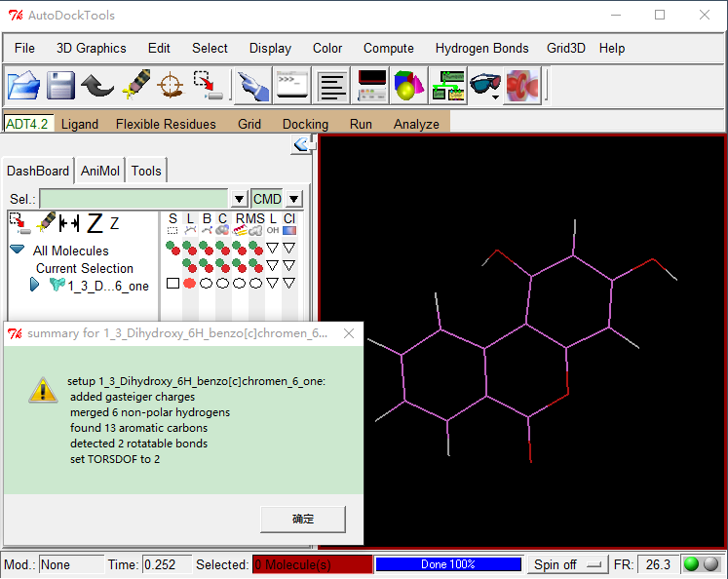Toggle red lines display for 1_3_D...6_one
The image size is (728, 579).
click(189, 284)
